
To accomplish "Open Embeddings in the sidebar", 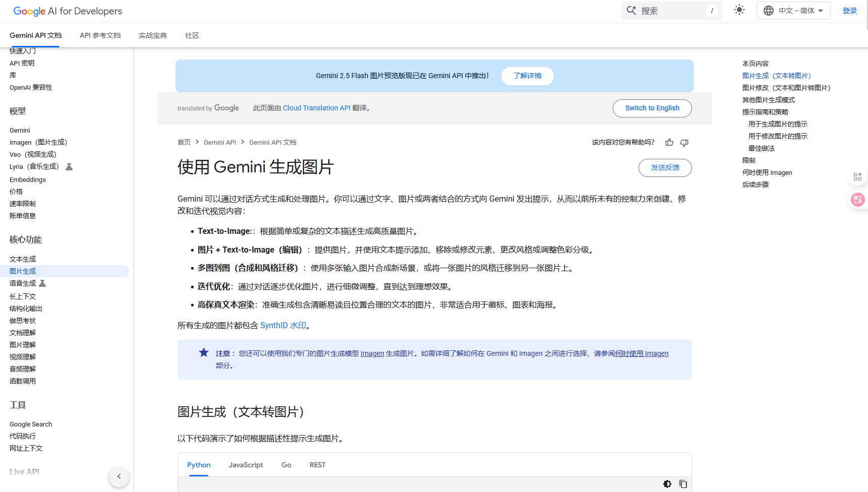I will [28, 179].
